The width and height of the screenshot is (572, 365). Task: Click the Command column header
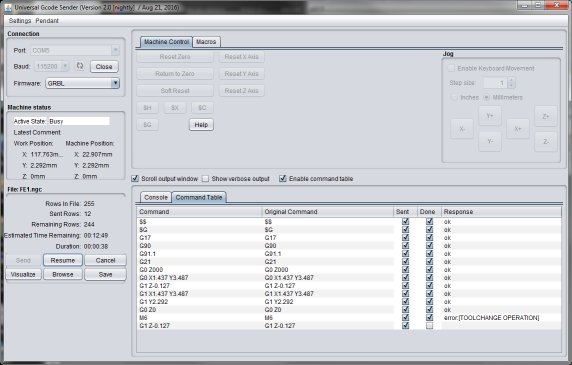coord(200,211)
